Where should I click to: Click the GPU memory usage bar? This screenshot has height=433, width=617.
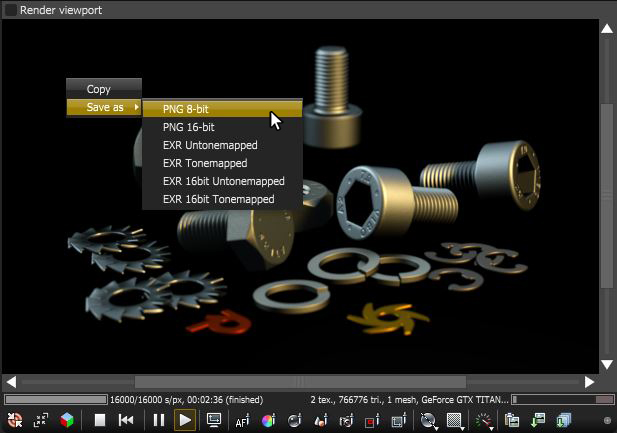click(x=562, y=400)
